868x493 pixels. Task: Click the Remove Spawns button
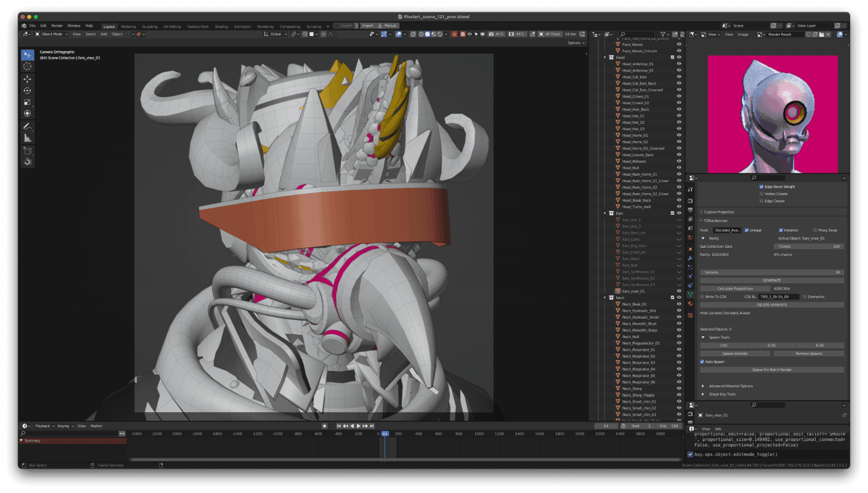point(809,354)
